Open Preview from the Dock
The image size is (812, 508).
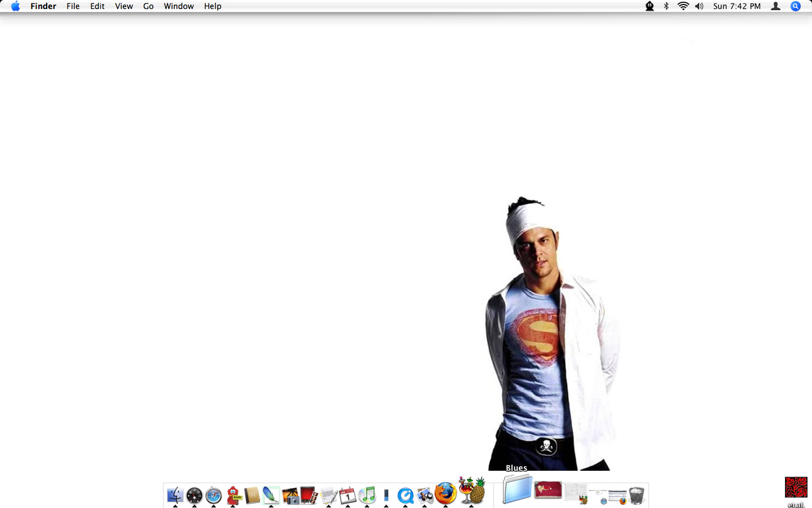coord(425,495)
